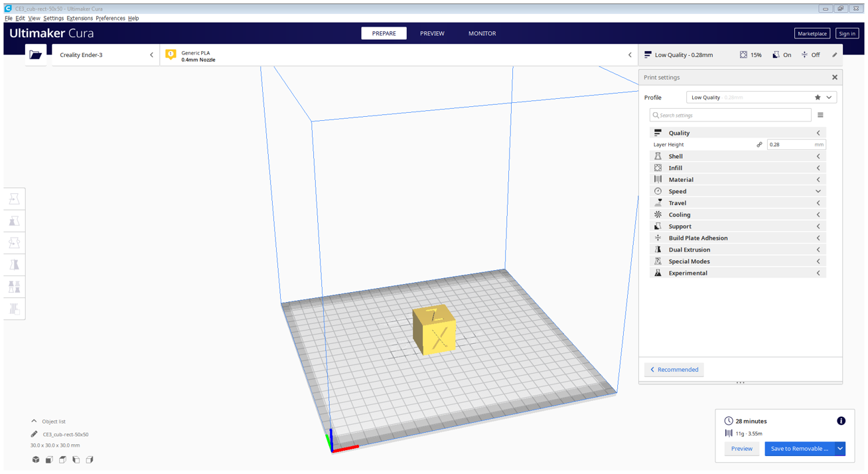Collapse the Quality settings category
The height and width of the screenshot is (474, 868).
738,133
